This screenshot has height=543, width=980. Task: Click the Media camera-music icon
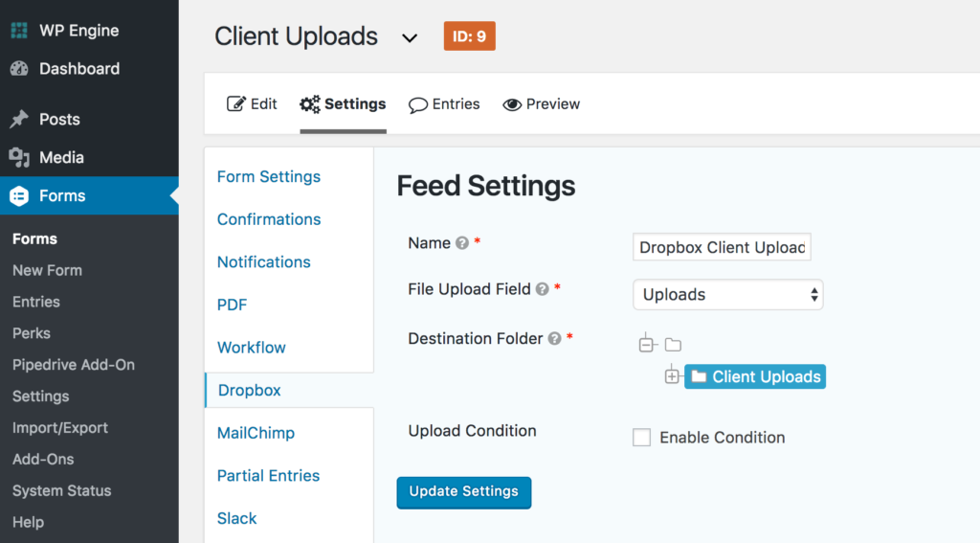pos(19,158)
